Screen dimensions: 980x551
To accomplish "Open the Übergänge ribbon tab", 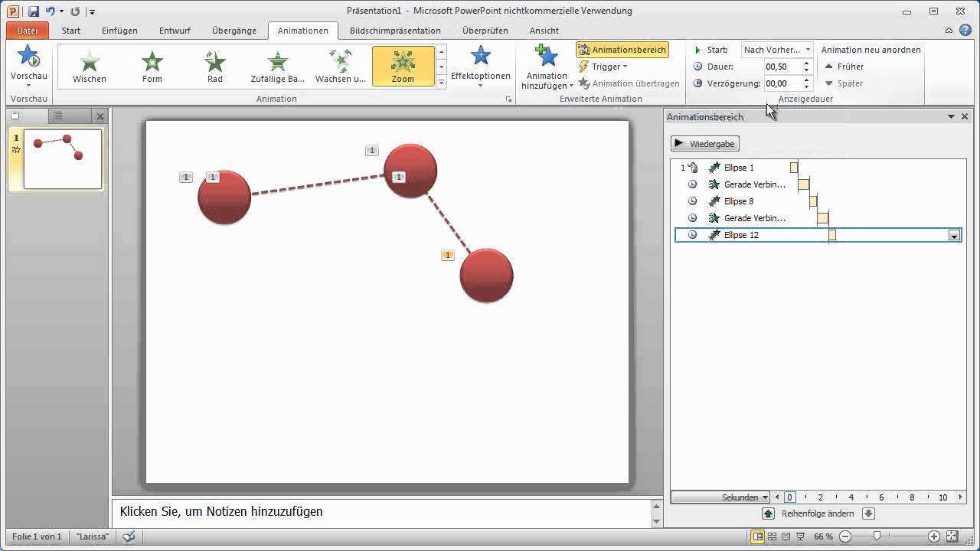I will tap(234, 31).
